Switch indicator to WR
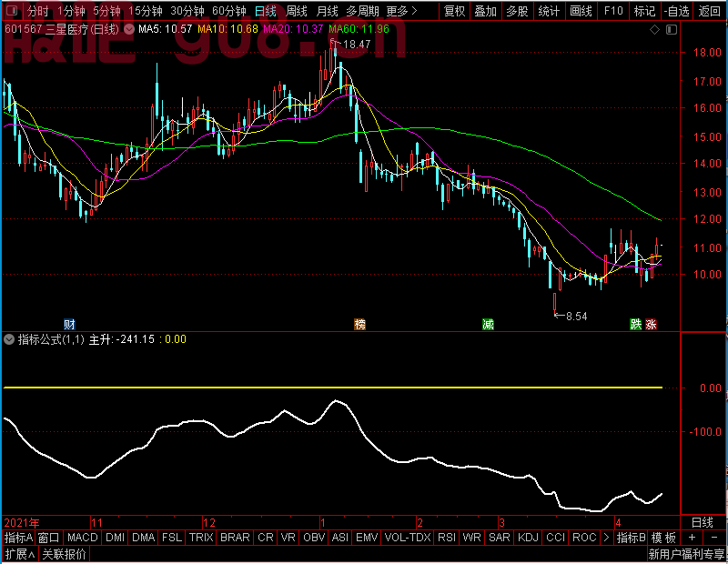Viewport: 728px width, 564px height. pos(472,538)
